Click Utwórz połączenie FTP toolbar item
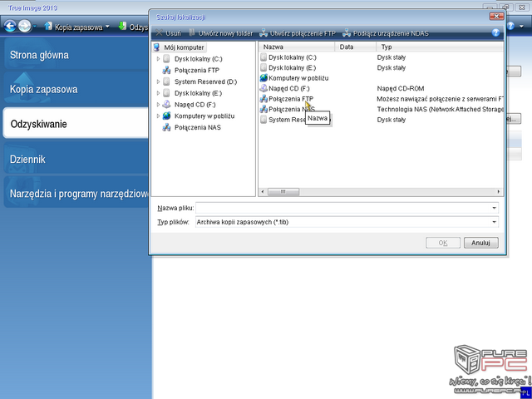The image size is (532, 399). point(298,33)
